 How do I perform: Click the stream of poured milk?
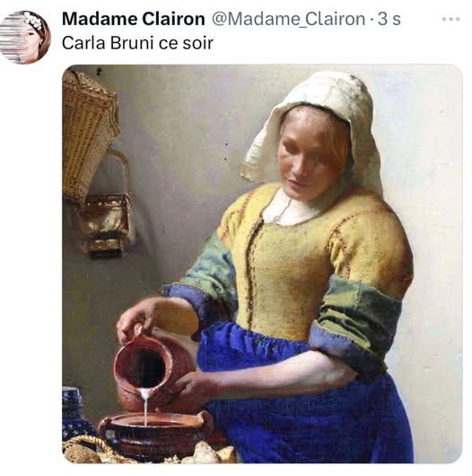click(x=145, y=407)
